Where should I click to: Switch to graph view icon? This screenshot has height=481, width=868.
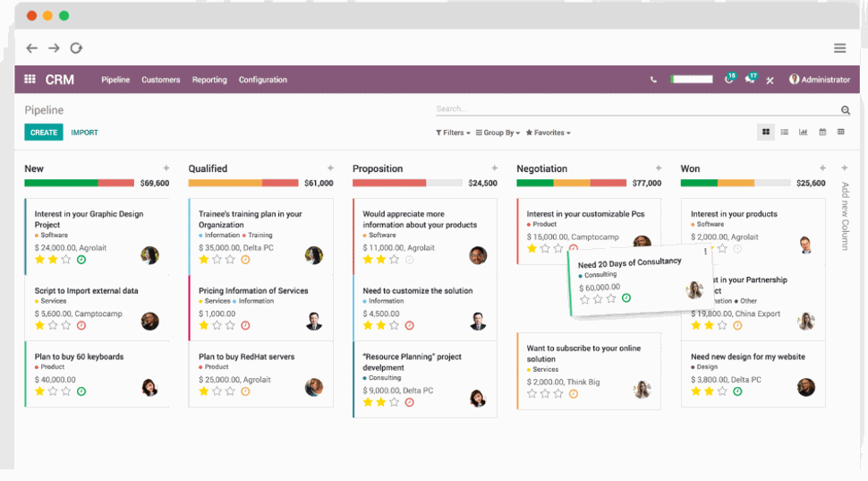pos(804,133)
